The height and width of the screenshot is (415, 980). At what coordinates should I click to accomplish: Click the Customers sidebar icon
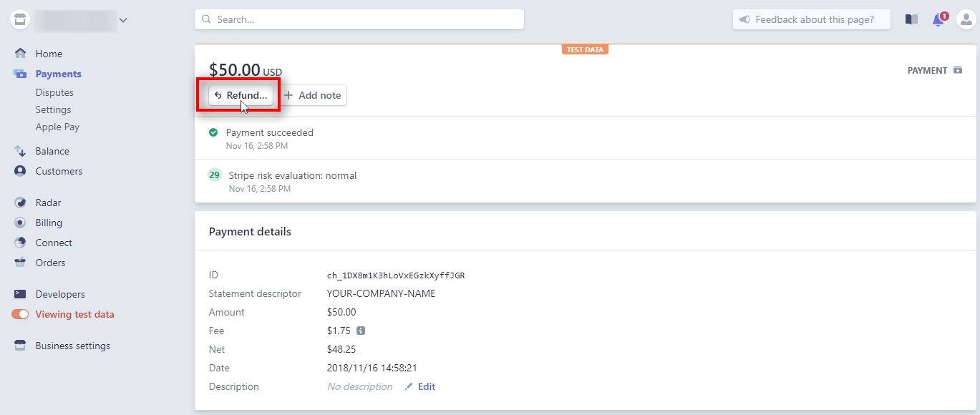point(21,171)
